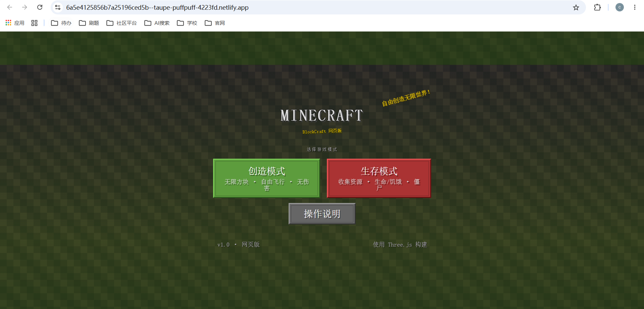The image size is (644, 309).
Task: Open the 待办 bookmark folder
Action: pyautogui.click(x=61, y=23)
